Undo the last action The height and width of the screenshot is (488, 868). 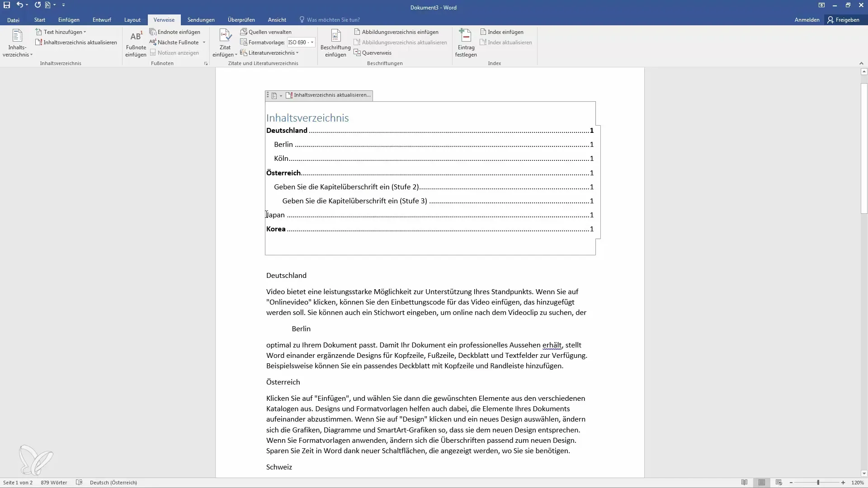19,5
